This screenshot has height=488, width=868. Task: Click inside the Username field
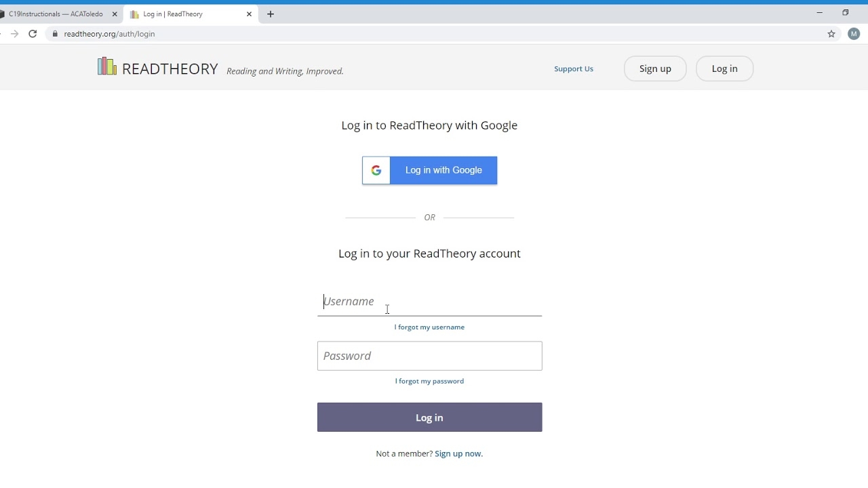pyautogui.click(x=429, y=302)
